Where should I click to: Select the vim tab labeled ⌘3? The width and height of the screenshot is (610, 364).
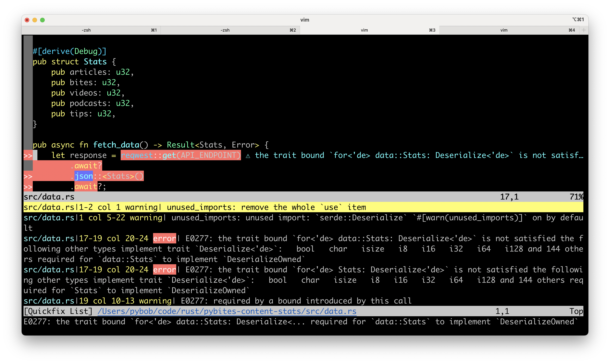tap(369, 30)
